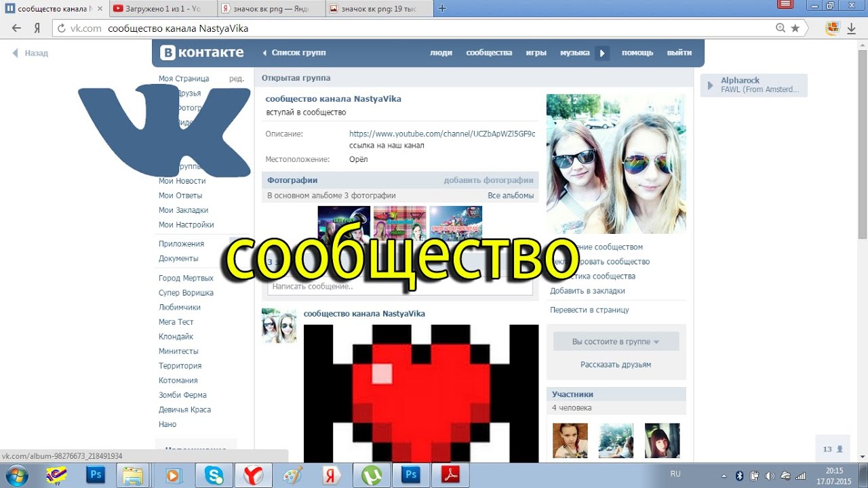868x488 pixels.
Task: Click the magnifier icon in the address bar
Action: (x=781, y=28)
